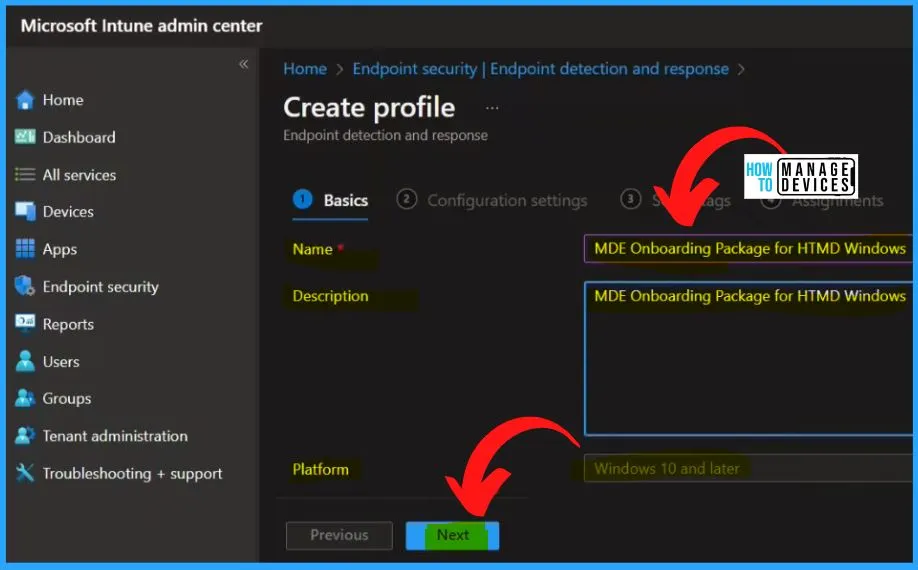
Task: Open the ellipsis menu beside Create profile
Action: 492,108
